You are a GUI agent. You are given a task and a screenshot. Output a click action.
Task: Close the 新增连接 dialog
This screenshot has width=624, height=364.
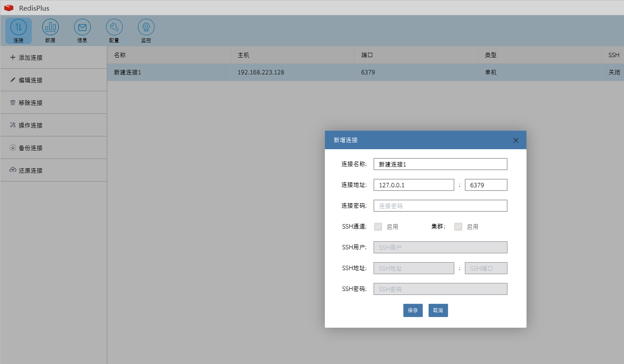516,140
